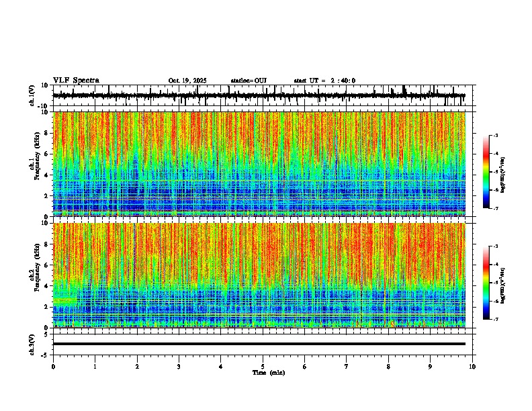This screenshot has width=532, height=411.
Task: Click the ch.1 spectrogram color scale bar
Action: pyautogui.click(x=486, y=172)
